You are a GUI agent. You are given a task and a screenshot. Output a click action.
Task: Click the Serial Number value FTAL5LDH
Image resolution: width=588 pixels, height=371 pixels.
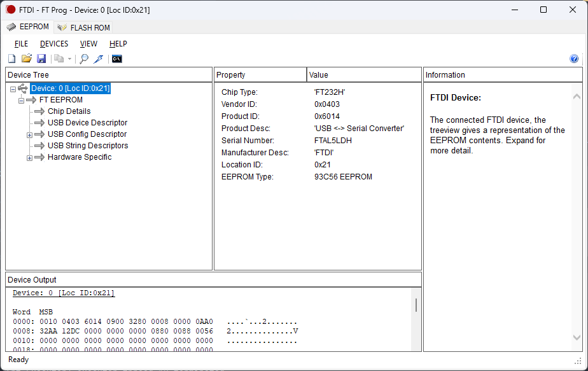coord(333,140)
